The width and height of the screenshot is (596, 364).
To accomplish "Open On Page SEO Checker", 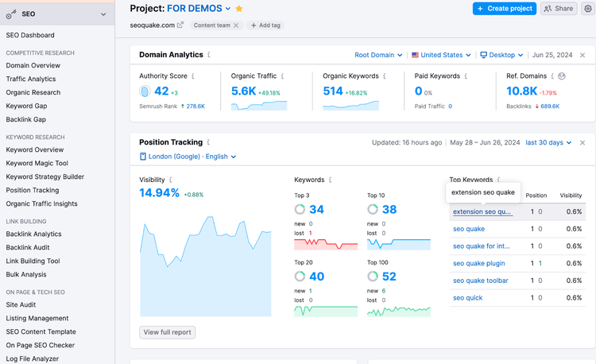I will point(40,346).
